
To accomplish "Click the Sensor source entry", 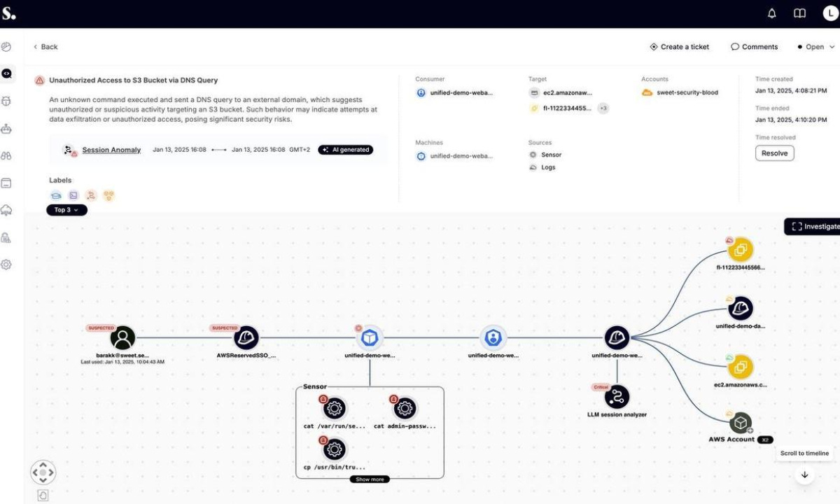I will point(545,155).
